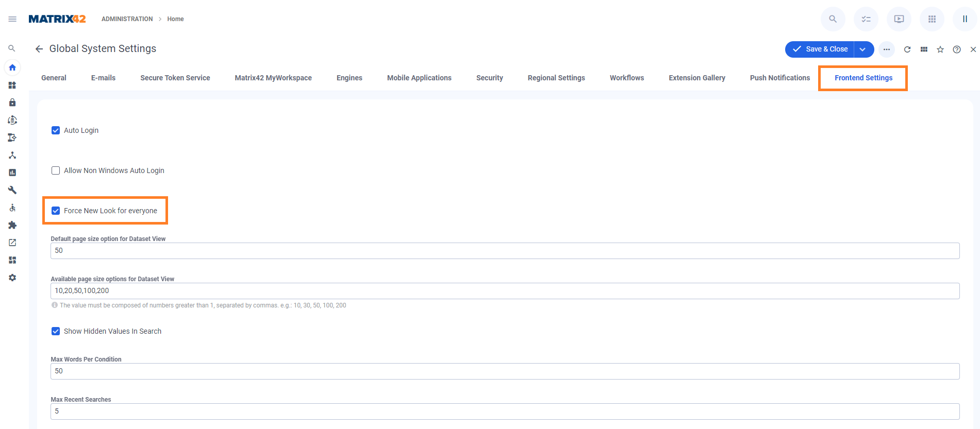Viewport: 980px width, 429px height.
Task: Open help question mark icon
Action: click(957, 49)
